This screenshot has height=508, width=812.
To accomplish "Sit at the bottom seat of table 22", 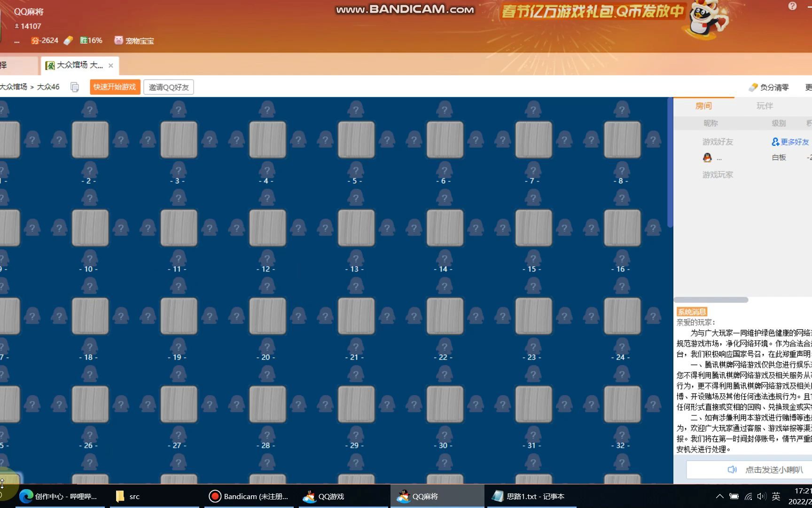I will 445,347.
